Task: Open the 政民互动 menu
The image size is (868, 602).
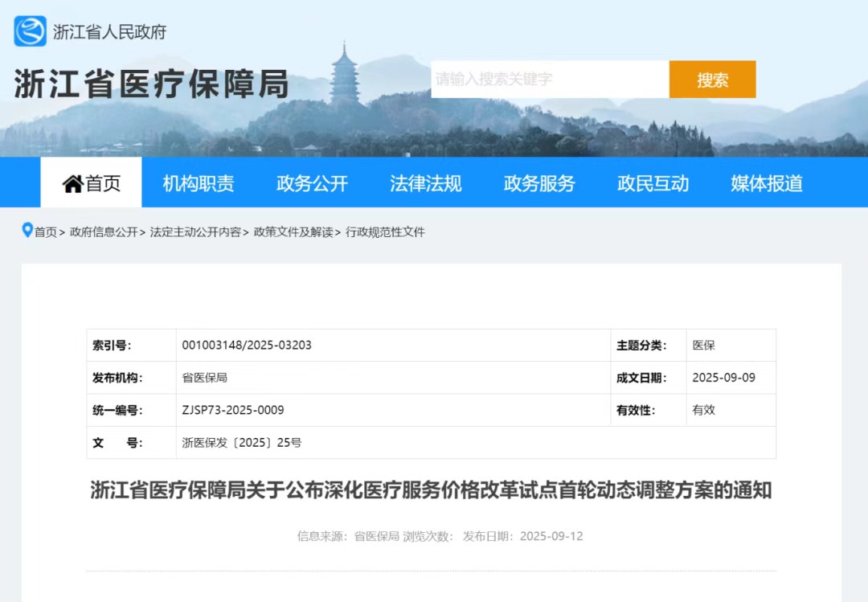Action: tap(653, 183)
